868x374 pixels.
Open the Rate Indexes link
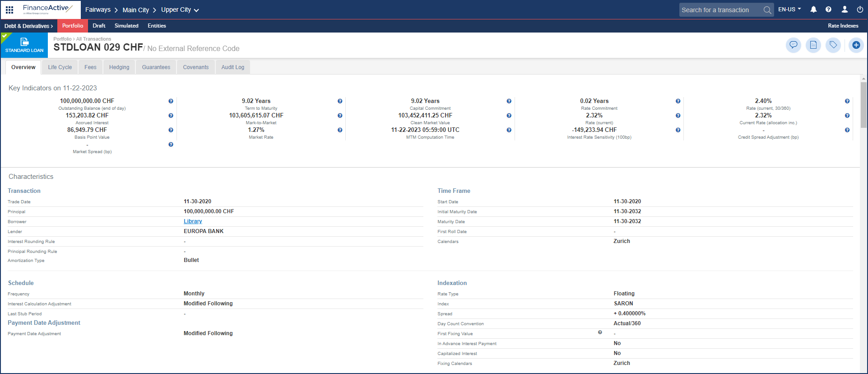click(x=843, y=26)
